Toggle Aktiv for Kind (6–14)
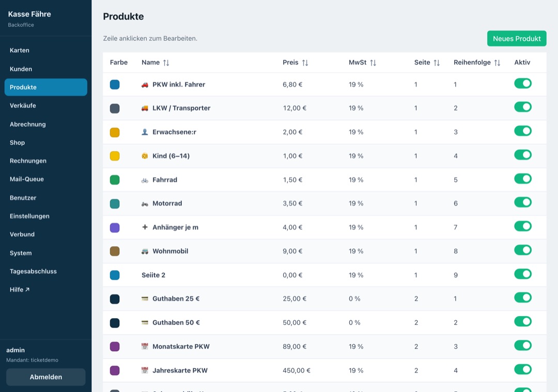Image resolution: width=558 pixels, height=392 pixels. point(523,155)
